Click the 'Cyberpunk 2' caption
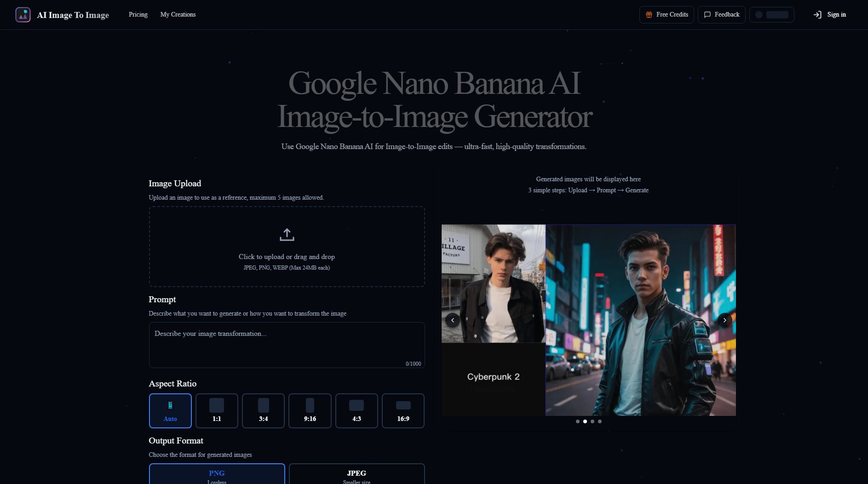Image resolution: width=868 pixels, height=484 pixels. [x=493, y=377]
